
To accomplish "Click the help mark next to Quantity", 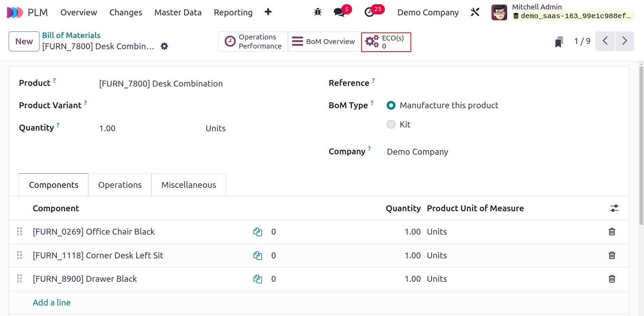I will pyautogui.click(x=58, y=125).
